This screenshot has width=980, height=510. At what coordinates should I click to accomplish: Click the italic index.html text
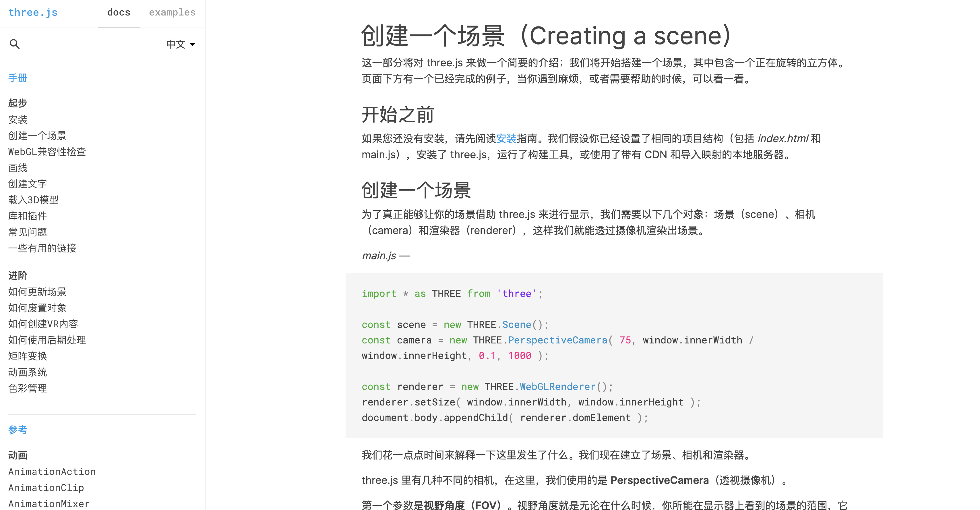click(783, 138)
